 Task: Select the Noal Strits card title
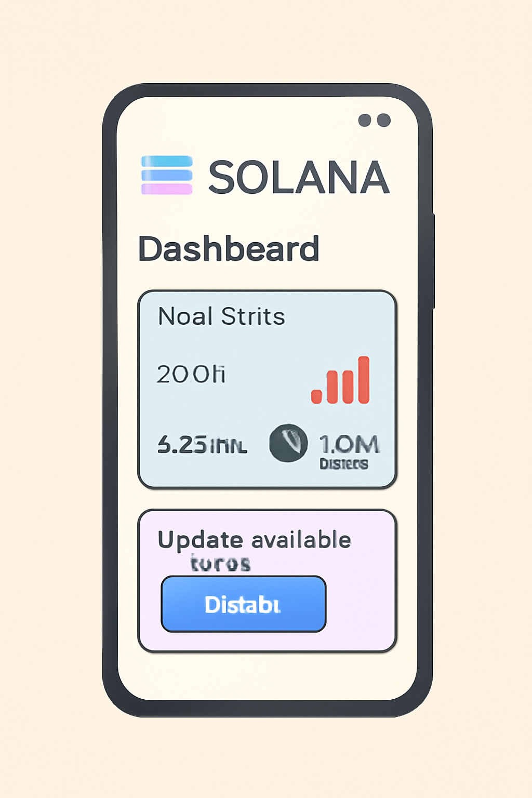221,316
